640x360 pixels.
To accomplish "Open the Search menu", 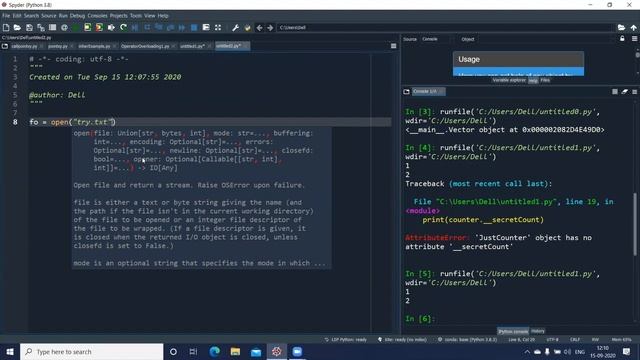I will tap(31, 16).
